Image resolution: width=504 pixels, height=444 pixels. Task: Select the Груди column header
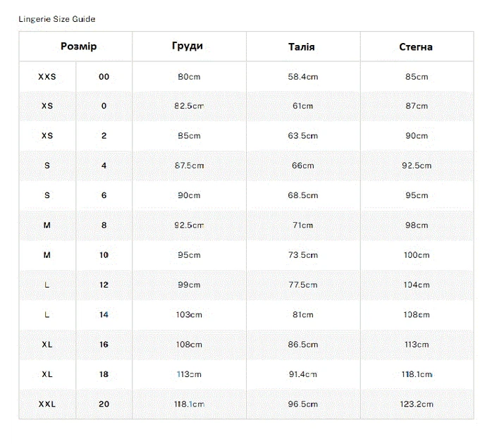188,47
